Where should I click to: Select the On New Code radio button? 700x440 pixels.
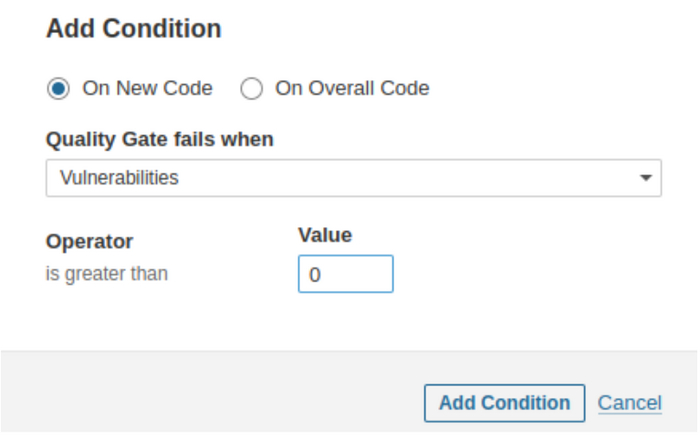pyautogui.click(x=58, y=88)
